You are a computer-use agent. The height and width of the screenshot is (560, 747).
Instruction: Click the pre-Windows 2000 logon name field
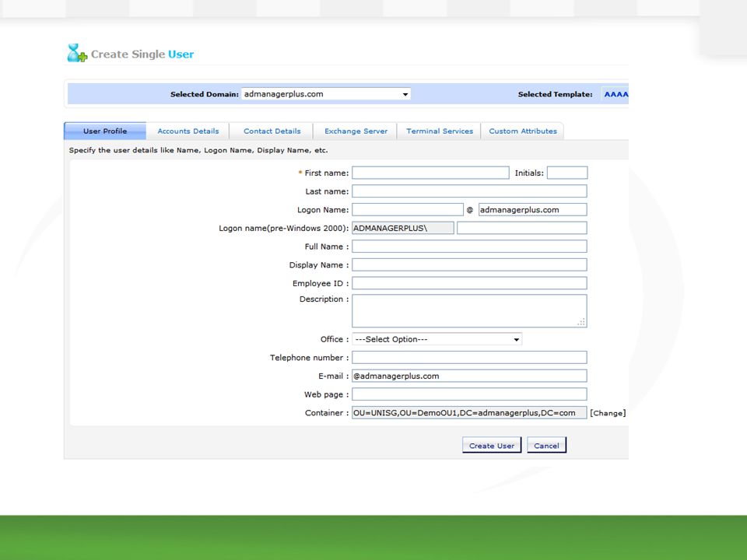tap(521, 228)
